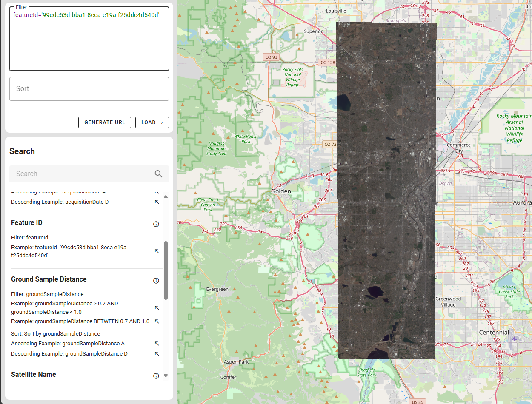Click the GENERATE URL button
Image resolution: width=532 pixels, height=404 pixels.
tap(104, 122)
